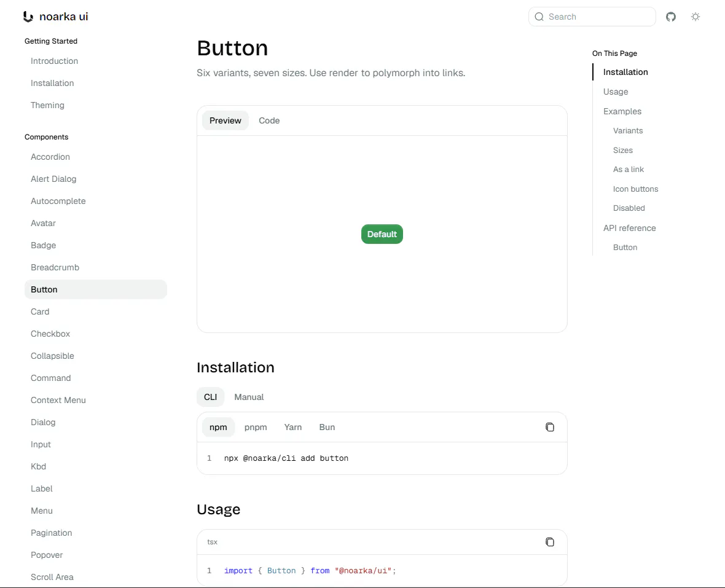The height and width of the screenshot is (588, 725).
Task: Select the npm package manager tab
Action: pyautogui.click(x=218, y=427)
